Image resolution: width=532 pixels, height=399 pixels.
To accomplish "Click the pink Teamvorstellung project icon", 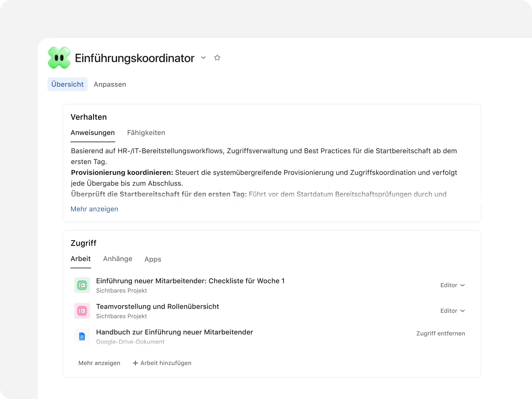I will click(x=82, y=311).
